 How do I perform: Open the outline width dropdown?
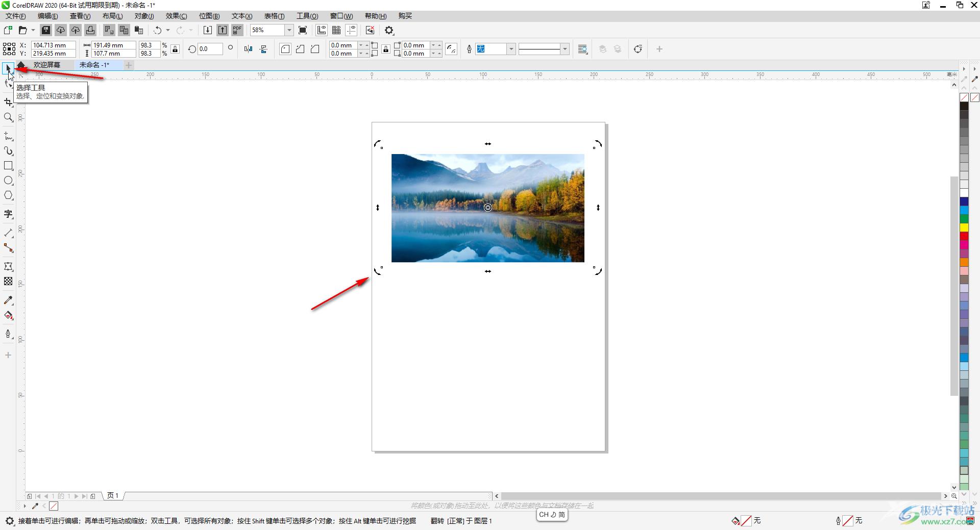(x=511, y=49)
